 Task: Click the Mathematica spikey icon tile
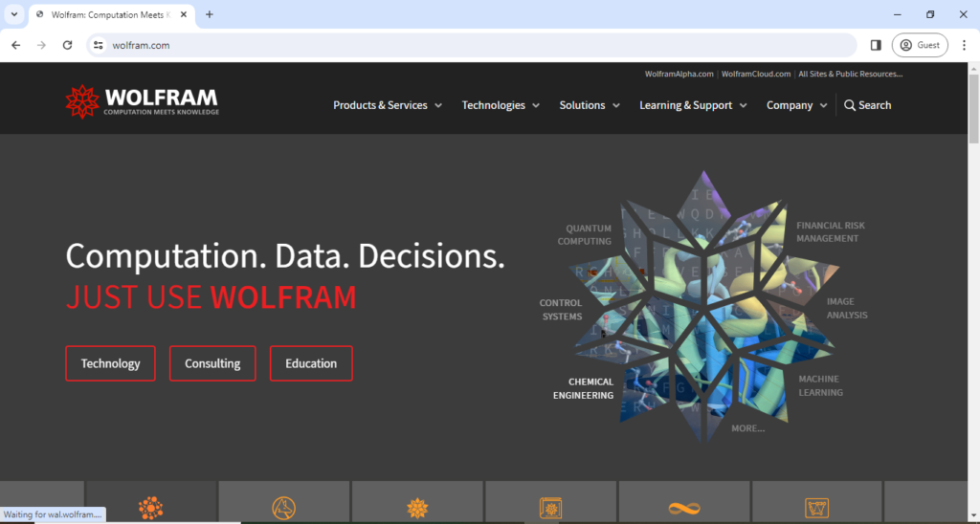tap(417, 508)
